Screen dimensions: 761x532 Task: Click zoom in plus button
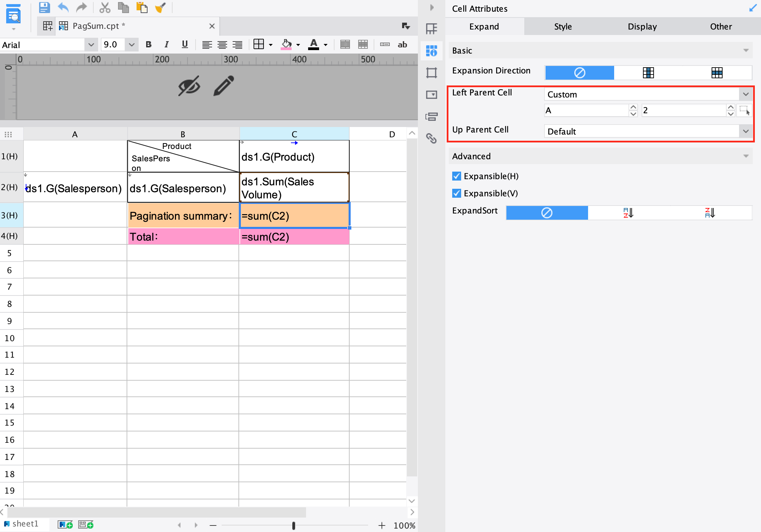[382, 525]
